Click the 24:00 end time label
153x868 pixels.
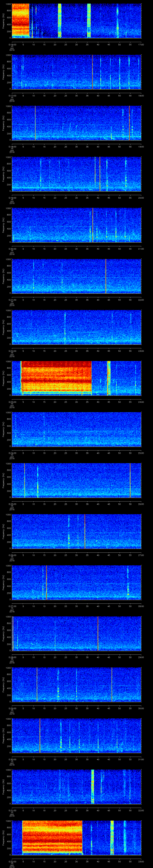click(x=141, y=402)
